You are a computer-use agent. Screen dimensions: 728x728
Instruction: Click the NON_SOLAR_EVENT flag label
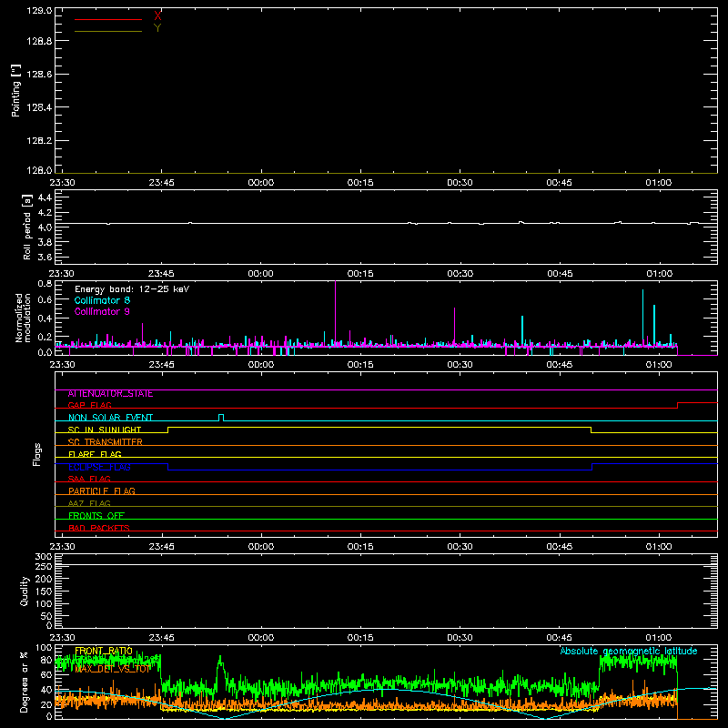[x=110, y=418]
